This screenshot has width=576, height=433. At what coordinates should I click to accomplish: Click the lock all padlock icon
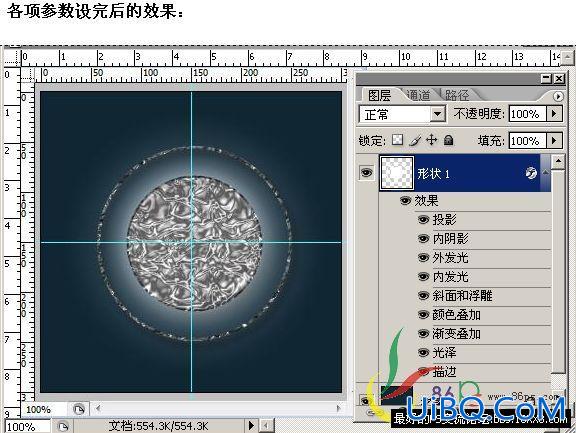(449, 140)
